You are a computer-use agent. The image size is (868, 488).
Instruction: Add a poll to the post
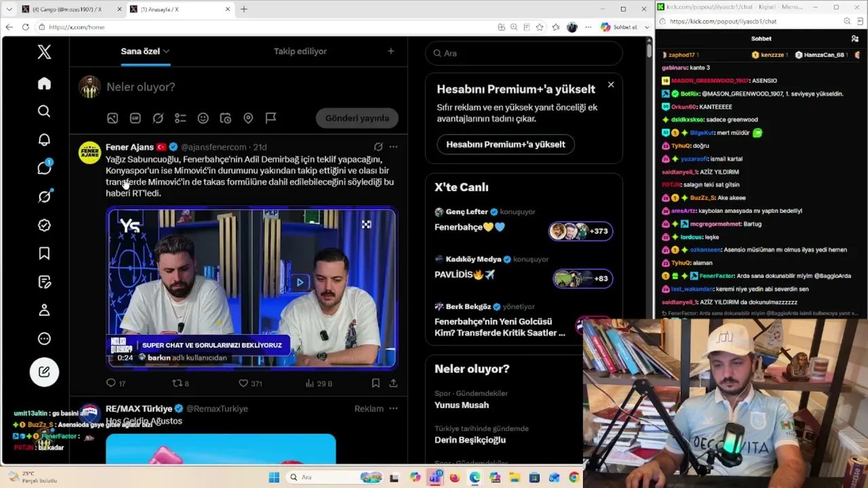(180, 118)
